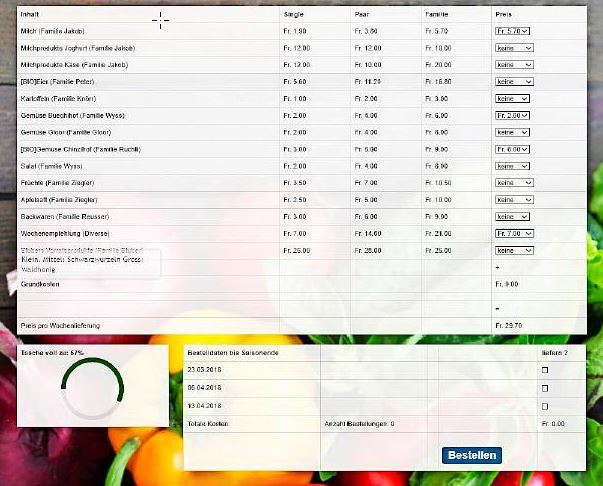The height and width of the screenshot is (486, 603).
Task: Expand the Gemüse Buechhof price dropdown
Action: click(x=512, y=116)
